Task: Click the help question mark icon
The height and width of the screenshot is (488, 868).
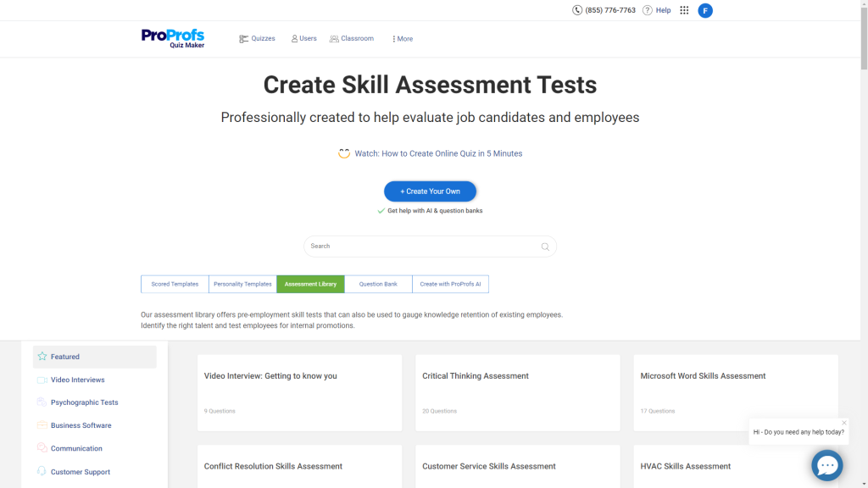Action: click(x=648, y=10)
